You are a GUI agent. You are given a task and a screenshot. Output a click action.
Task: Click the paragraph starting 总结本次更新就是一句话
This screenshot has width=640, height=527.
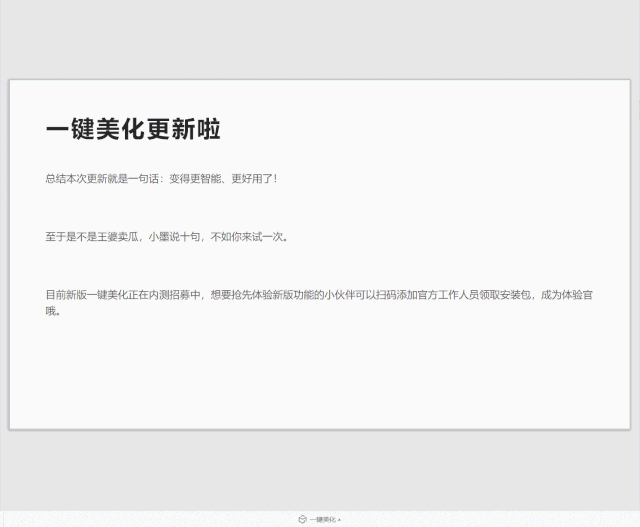(x=162, y=179)
